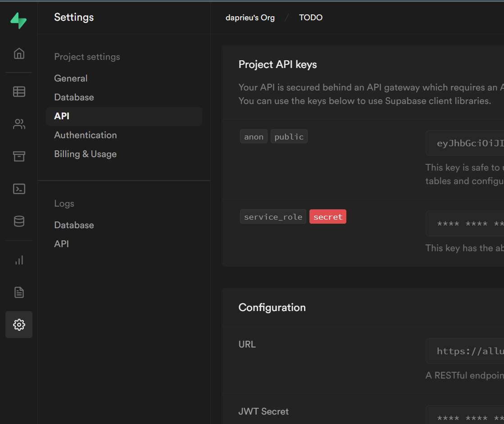Click the red secret tag
Image resolution: width=504 pixels, height=424 pixels.
(328, 217)
